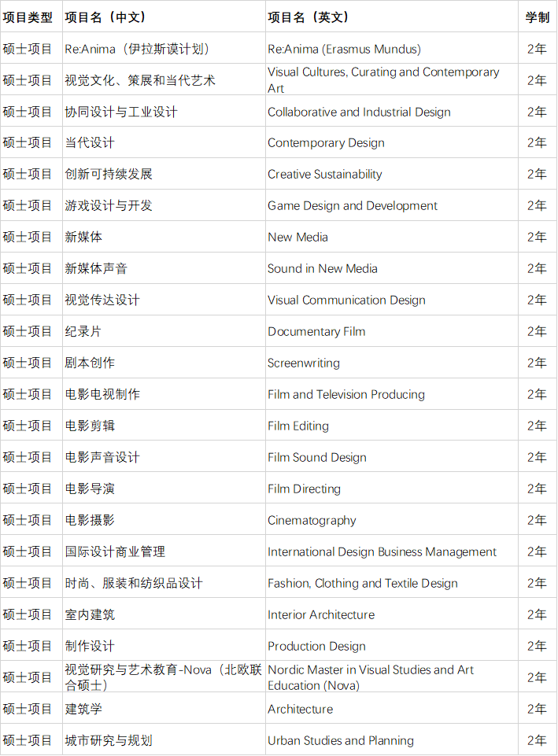Click 'Visual Communication Design' cell

(392, 300)
